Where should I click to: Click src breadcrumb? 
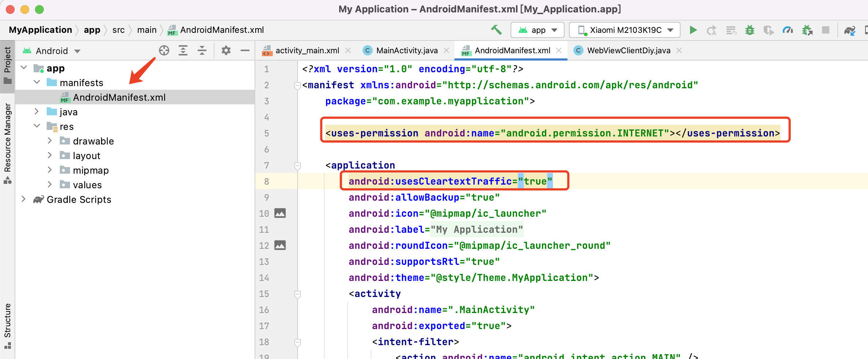(x=119, y=30)
